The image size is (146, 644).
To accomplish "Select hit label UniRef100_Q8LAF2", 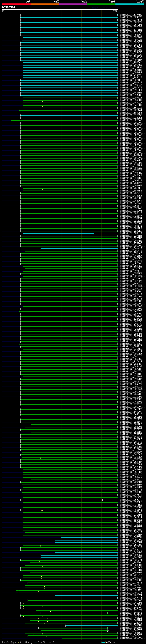I will (x=131, y=45).
